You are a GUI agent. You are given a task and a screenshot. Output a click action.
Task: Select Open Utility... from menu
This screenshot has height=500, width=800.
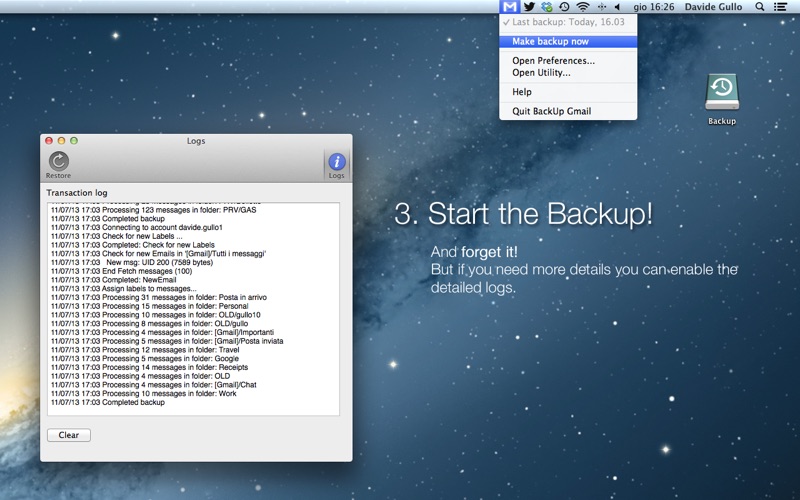tap(541, 73)
